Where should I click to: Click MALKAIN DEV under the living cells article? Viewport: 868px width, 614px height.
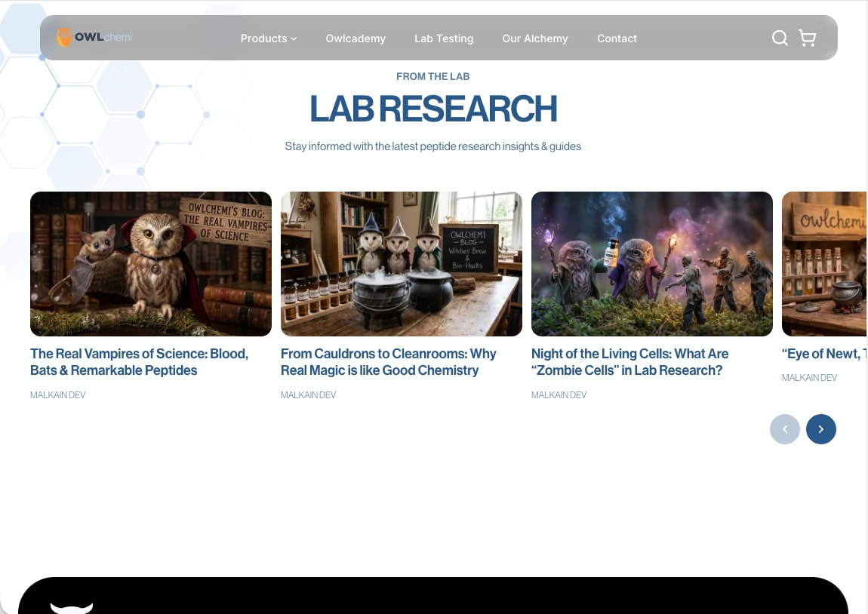(x=559, y=395)
